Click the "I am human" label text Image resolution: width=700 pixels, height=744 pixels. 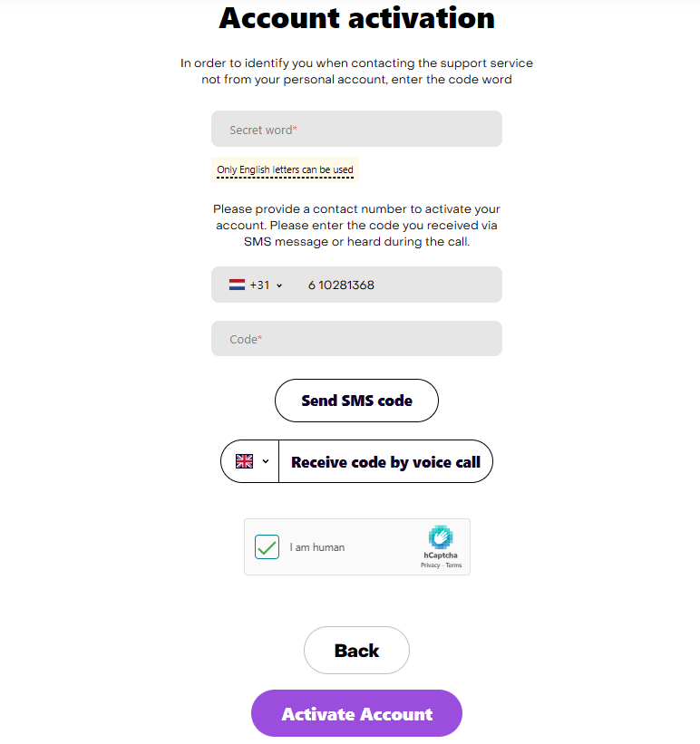[317, 547]
